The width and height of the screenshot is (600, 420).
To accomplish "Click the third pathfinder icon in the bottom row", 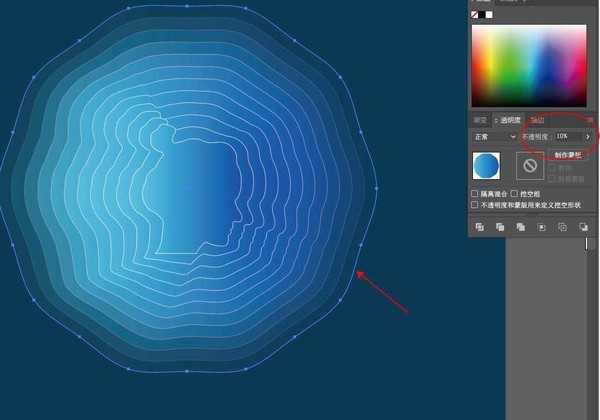I will (521, 228).
